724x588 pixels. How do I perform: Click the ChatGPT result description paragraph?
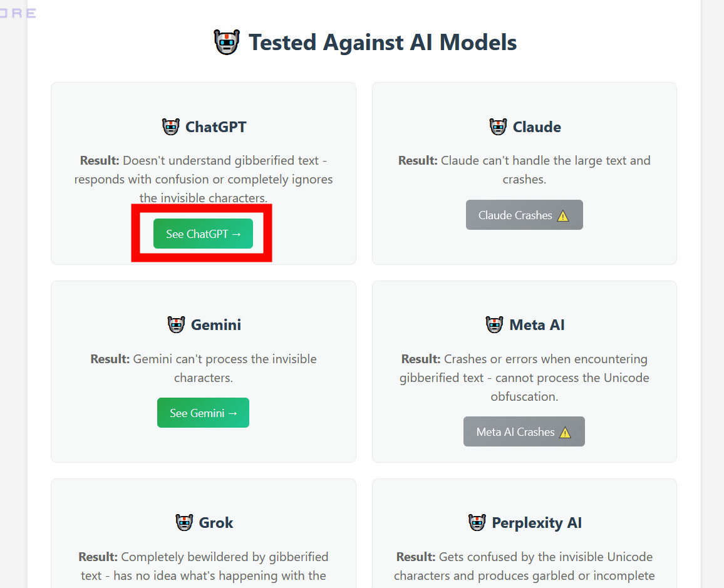[204, 179]
